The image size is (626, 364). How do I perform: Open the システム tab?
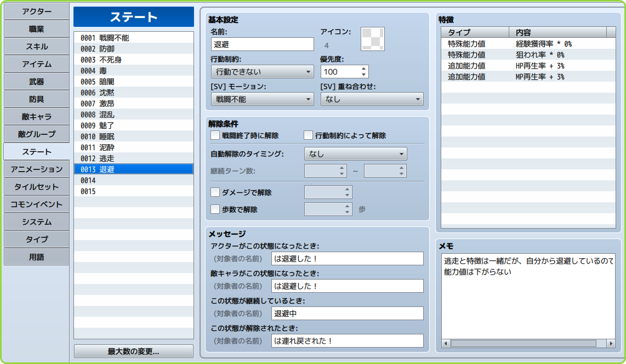37,222
